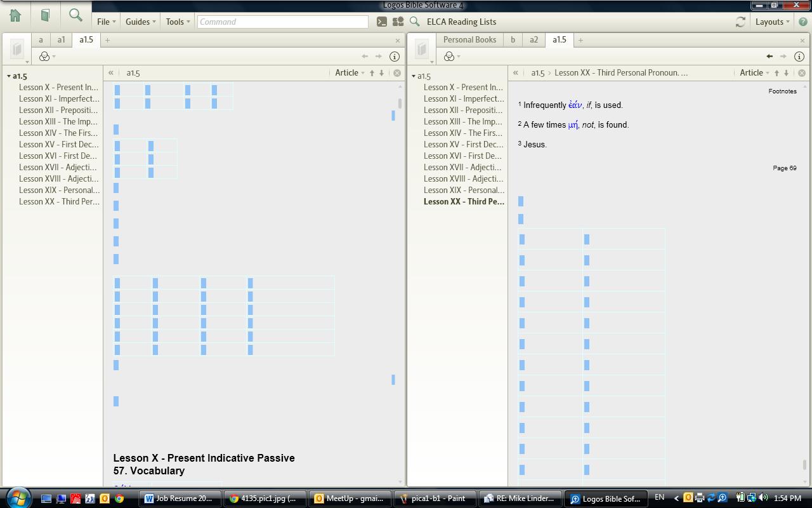
Task: Open the shortcuts icon left of small magnifier
Action: point(398,22)
